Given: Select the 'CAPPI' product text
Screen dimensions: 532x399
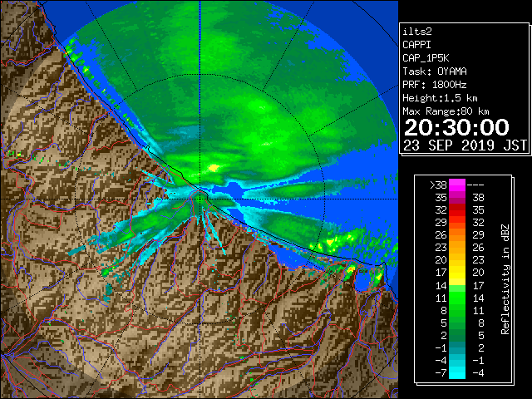Looking at the screenshot, I should (x=416, y=45).
